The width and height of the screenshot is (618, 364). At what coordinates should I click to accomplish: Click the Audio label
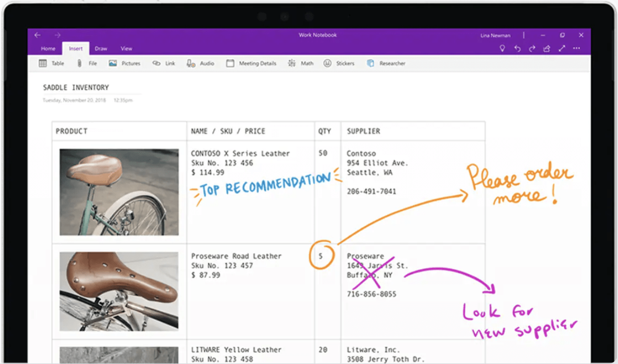[207, 64]
